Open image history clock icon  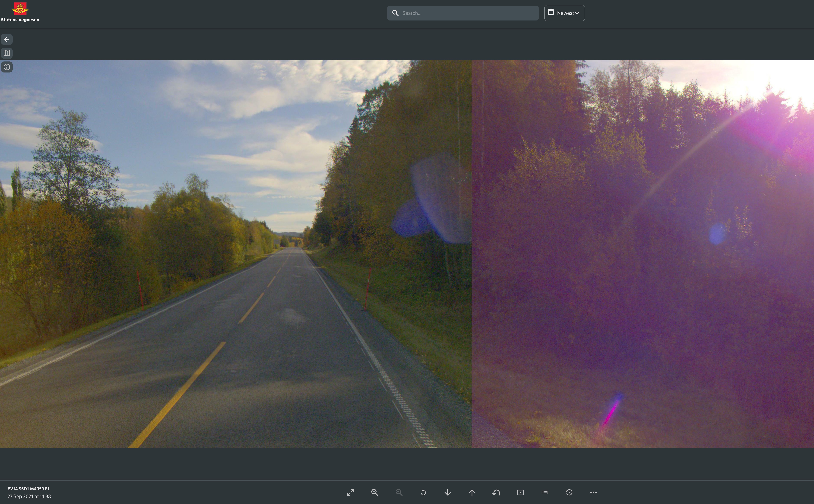point(569,492)
